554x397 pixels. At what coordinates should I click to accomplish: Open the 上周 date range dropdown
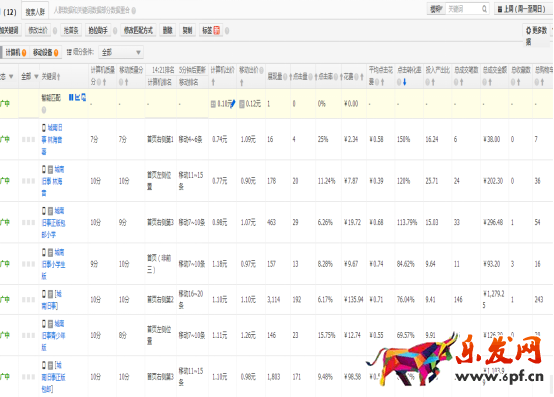[523, 9]
